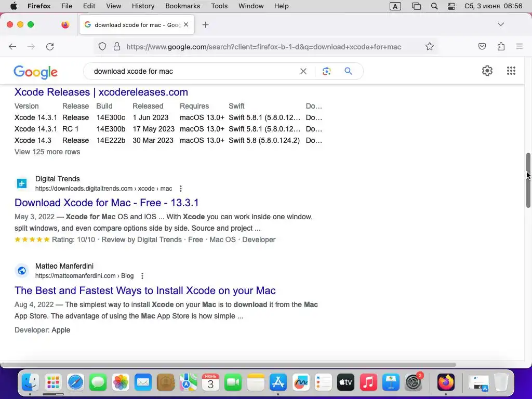Open App Store from the Dock
The width and height of the screenshot is (532, 399).
(x=278, y=382)
